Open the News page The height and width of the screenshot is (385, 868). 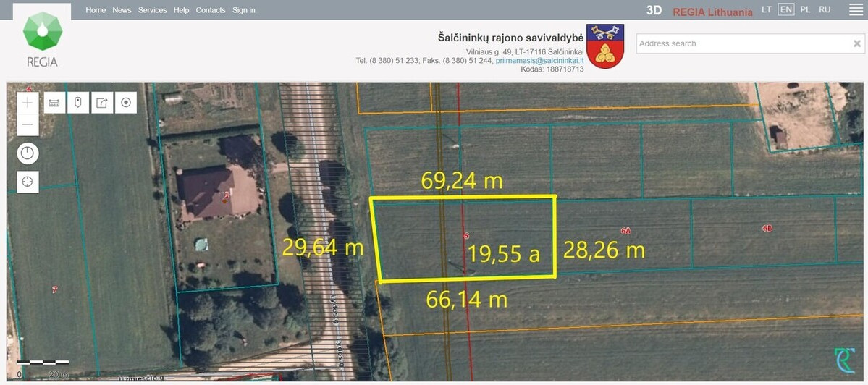point(122,10)
